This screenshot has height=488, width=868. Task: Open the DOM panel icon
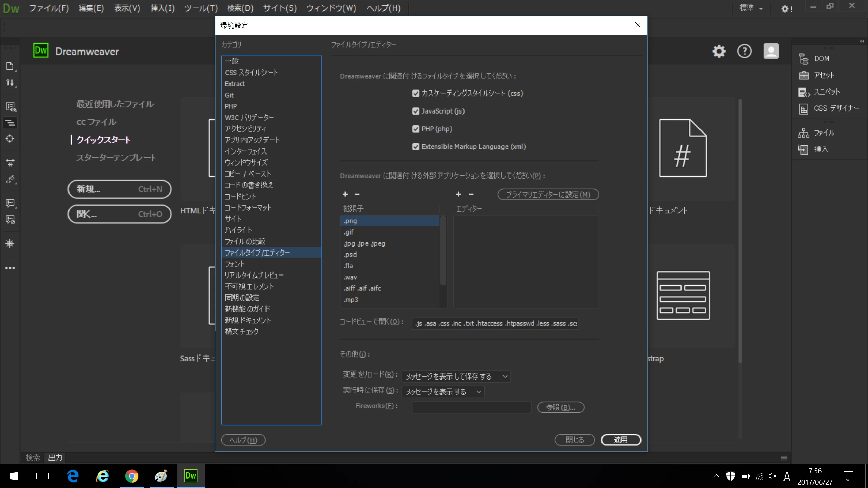coord(804,59)
